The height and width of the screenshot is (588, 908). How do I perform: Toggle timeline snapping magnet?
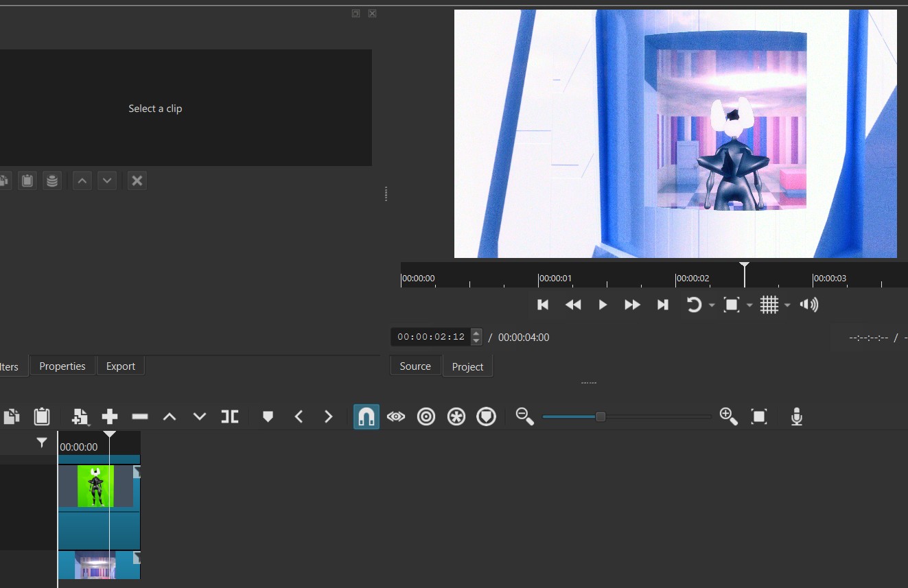(x=366, y=416)
